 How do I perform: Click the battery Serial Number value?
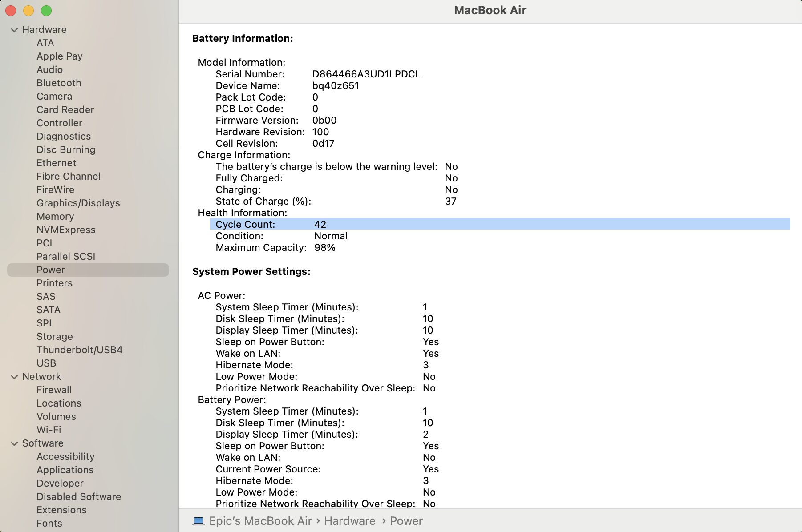366,74
